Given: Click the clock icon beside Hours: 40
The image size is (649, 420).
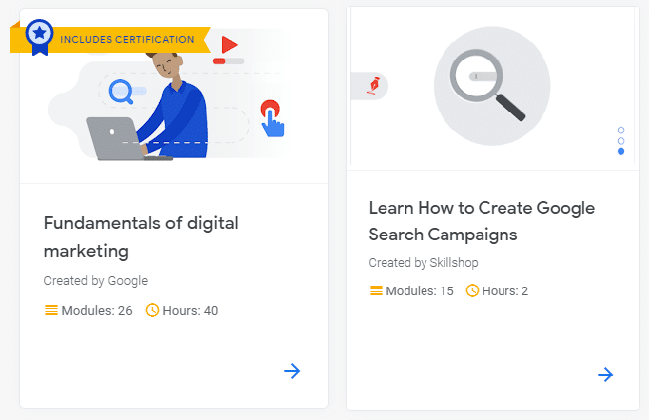Looking at the screenshot, I should [x=152, y=310].
